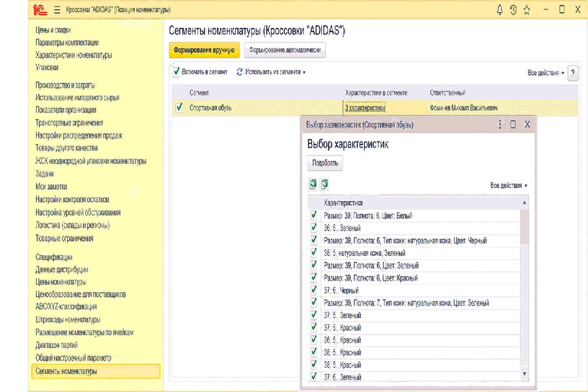Open 'Цены и скидки' in the sidebar
Viewport: 588px width, 392px height.
[x=53, y=30]
